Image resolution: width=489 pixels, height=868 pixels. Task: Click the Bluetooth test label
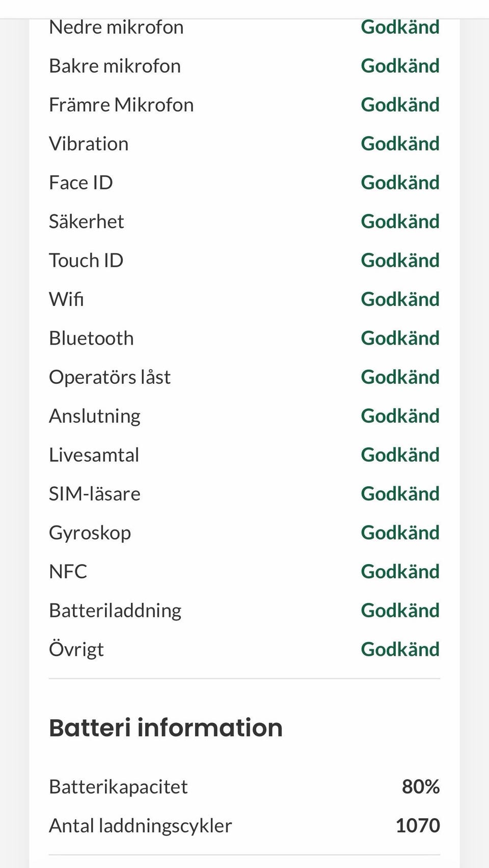(x=91, y=339)
